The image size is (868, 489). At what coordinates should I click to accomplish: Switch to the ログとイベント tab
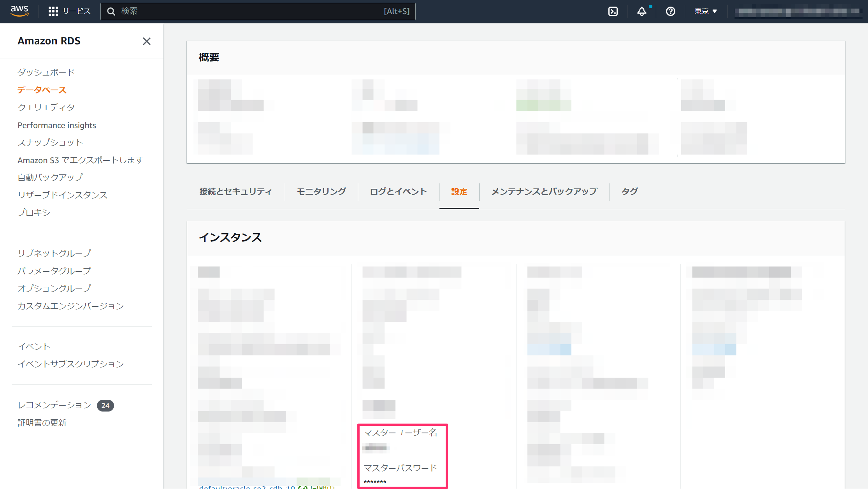tap(399, 192)
